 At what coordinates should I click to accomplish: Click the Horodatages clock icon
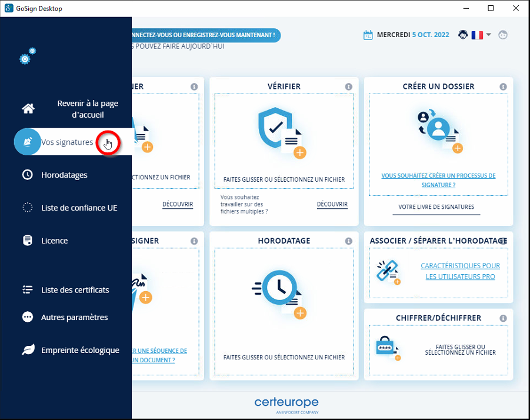click(28, 175)
